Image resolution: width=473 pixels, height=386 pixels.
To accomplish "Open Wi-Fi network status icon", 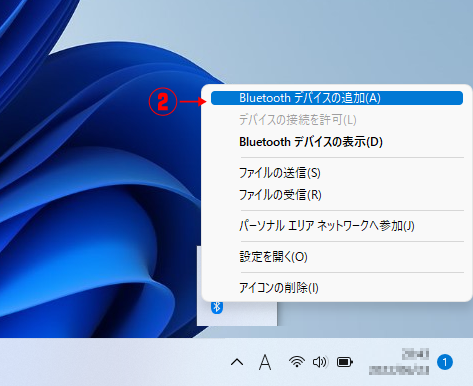I will [x=297, y=362].
